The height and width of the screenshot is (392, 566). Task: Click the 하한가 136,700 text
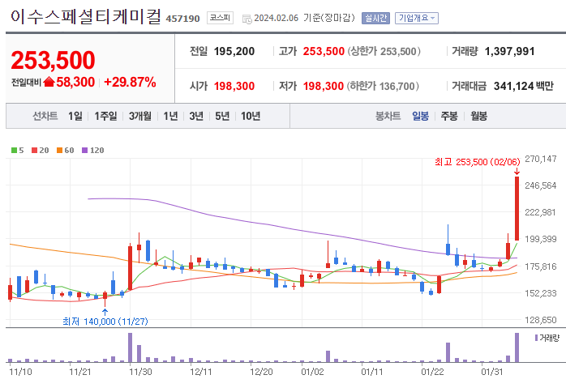383,86
